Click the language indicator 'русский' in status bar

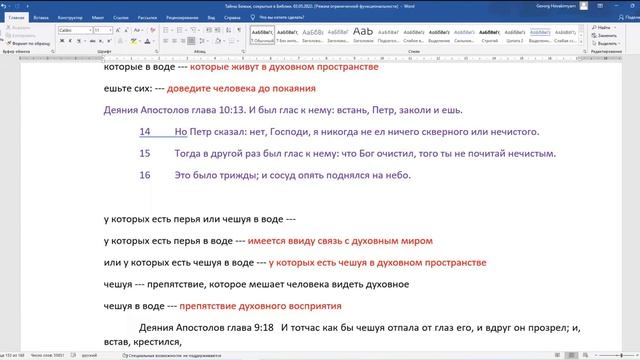89,356
